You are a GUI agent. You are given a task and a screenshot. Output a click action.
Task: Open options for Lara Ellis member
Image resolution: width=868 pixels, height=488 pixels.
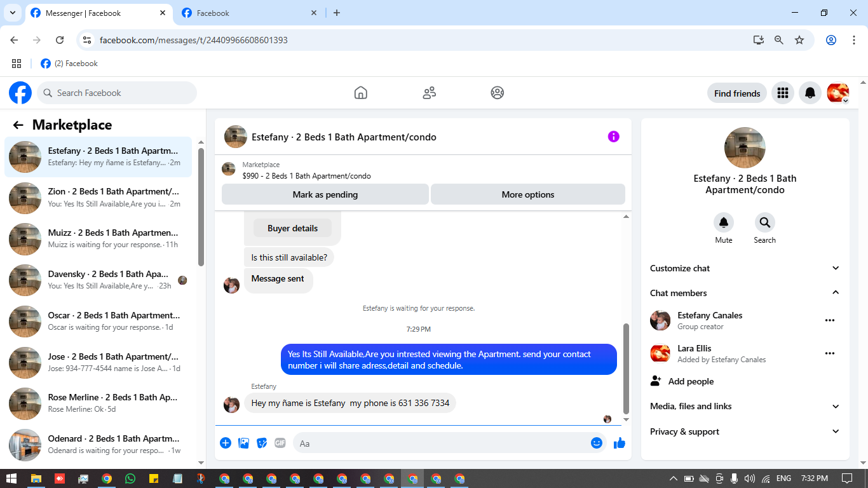click(830, 353)
